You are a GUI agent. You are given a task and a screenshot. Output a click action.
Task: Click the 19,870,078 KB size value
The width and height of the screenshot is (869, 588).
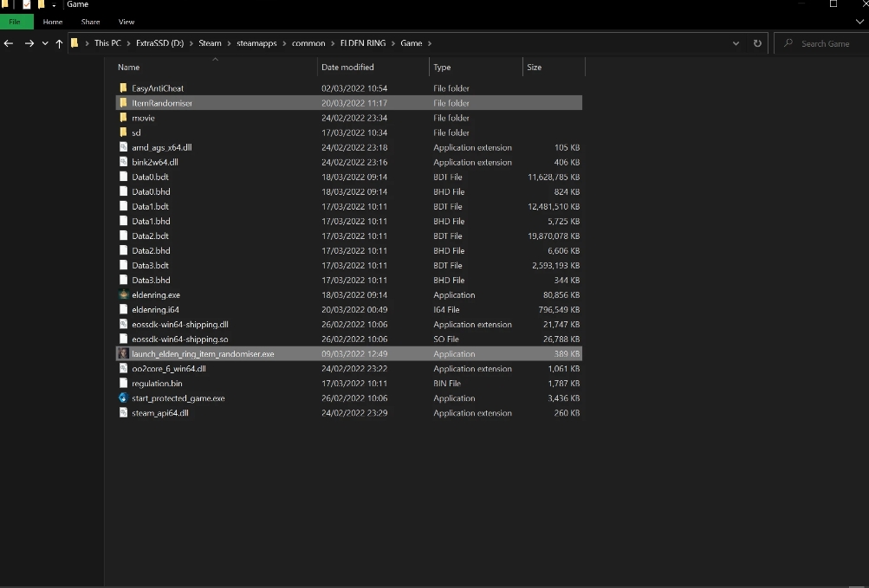pyautogui.click(x=554, y=236)
